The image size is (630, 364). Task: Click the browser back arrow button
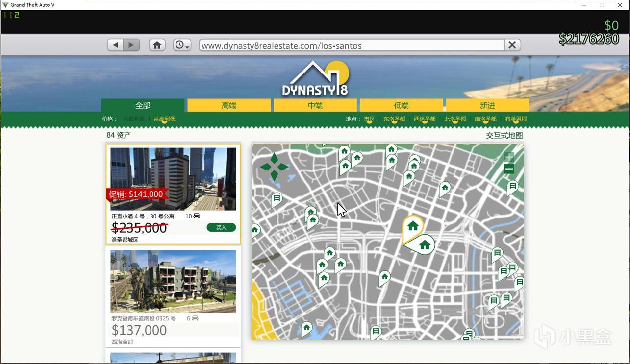point(115,45)
